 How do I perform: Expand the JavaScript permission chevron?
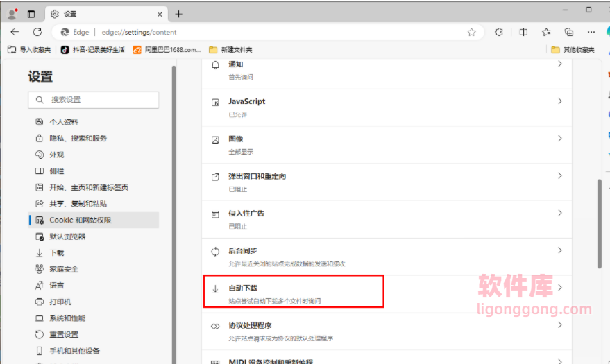point(560,101)
